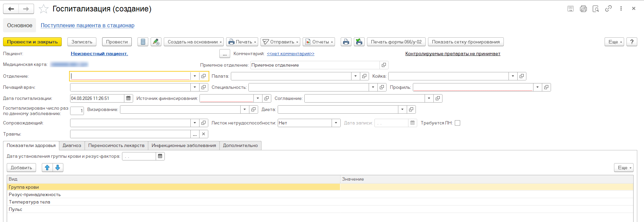Move row down with blue down arrow
The width and height of the screenshot is (644, 222).
58,168
